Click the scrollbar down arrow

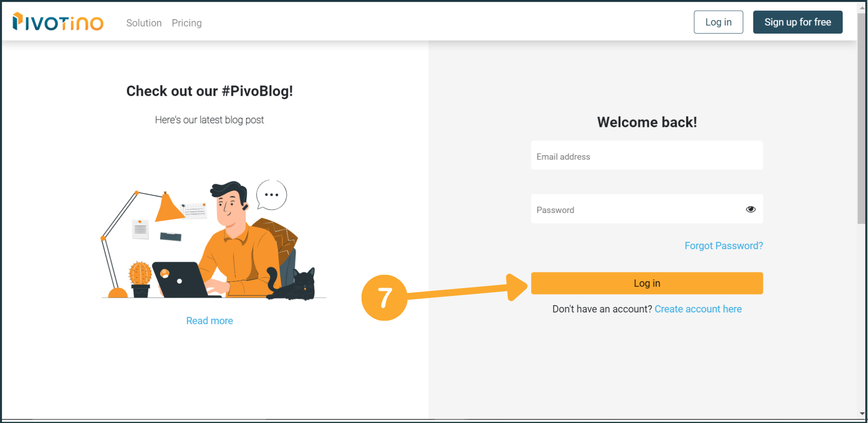(x=862, y=414)
